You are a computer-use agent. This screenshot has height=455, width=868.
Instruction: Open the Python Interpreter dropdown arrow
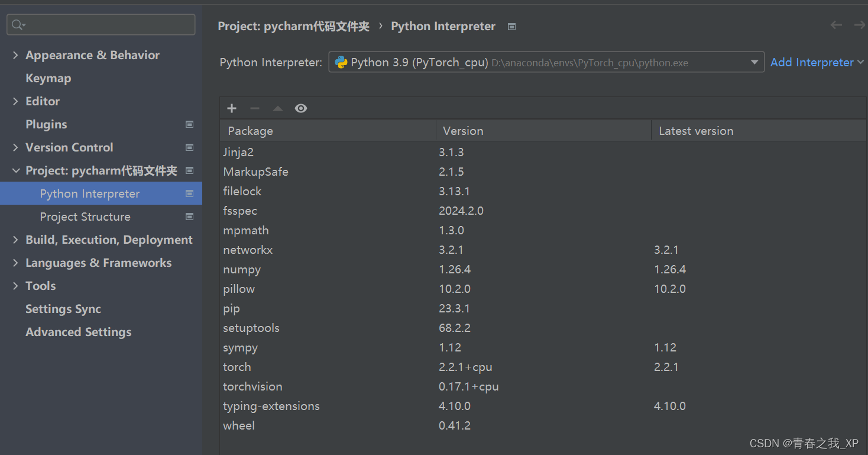click(754, 62)
